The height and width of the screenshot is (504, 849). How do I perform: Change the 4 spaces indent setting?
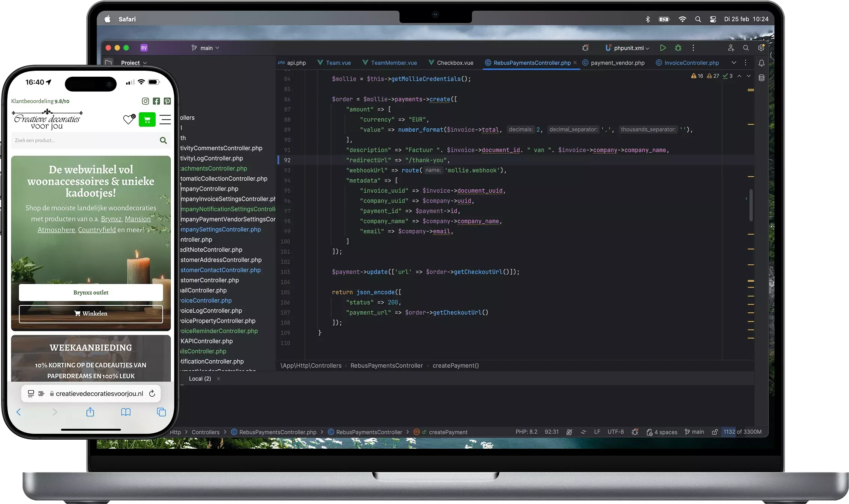click(662, 432)
